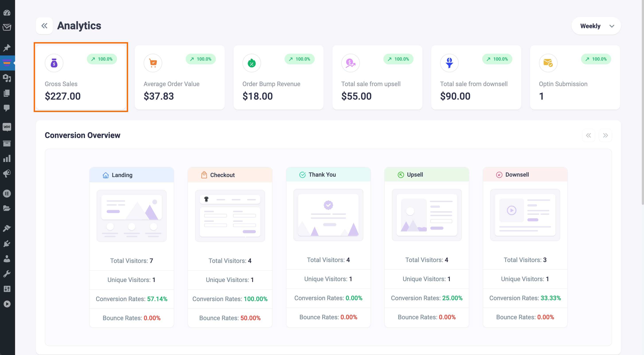Click the Downsell page preview thumbnail
Image resolution: width=644 pixels, height=355 pixels.
pyautogui.click(x=525, y=215)
